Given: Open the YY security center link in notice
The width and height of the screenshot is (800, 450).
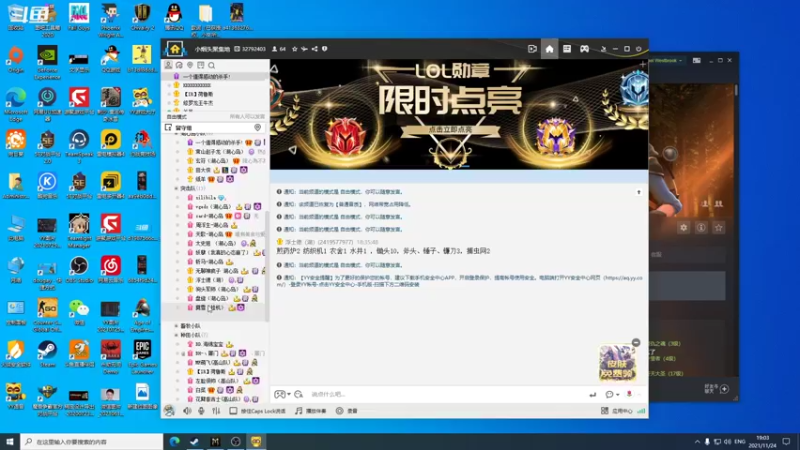Looking at the screenshot, I should pyautogui.click(x=622, y=278).
